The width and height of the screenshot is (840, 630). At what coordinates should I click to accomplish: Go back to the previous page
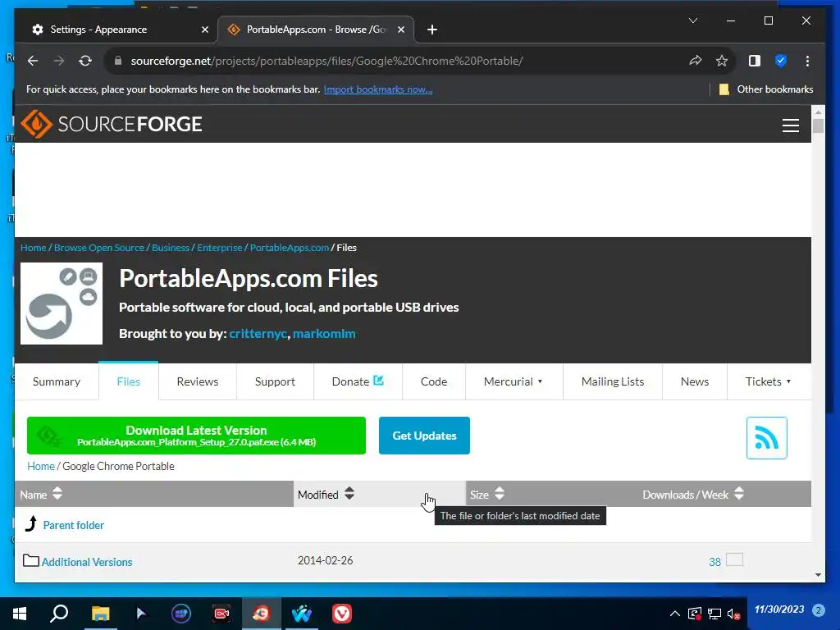pyautogui.click(x=33, y=61)
